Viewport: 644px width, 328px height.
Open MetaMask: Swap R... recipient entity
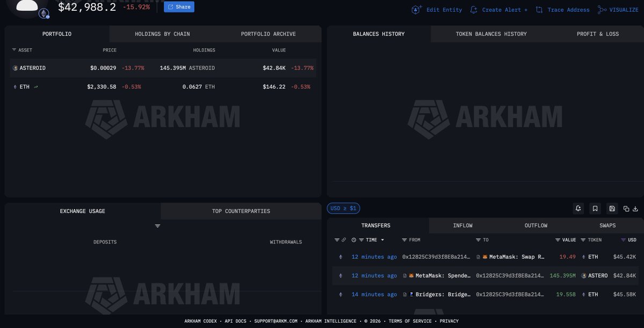[517, 257]
